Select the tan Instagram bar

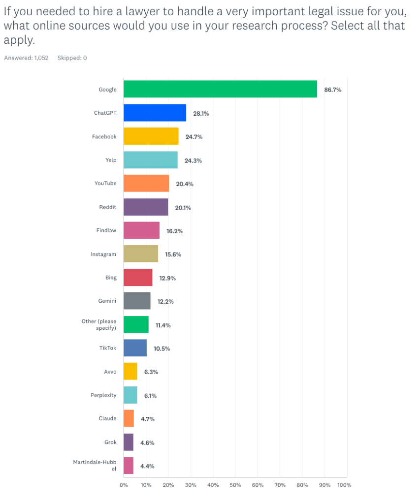point(141,254)
